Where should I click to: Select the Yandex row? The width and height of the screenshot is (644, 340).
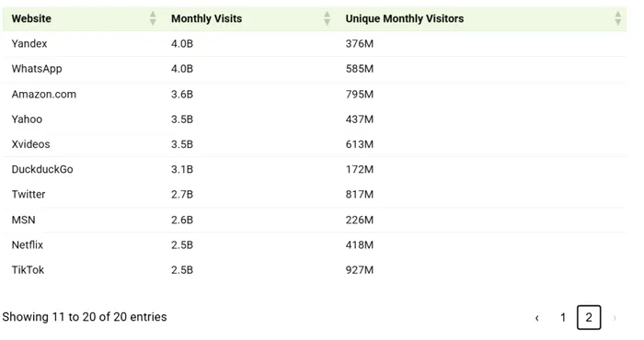(x=315, y=44)
